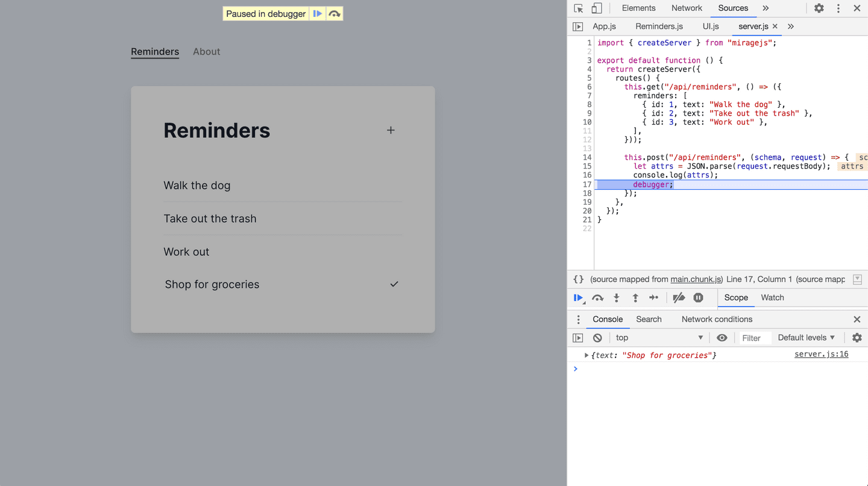The width and height of the screenshot is (868, 486).
Task: Click the Step out of current function icon
Action: 634,298
